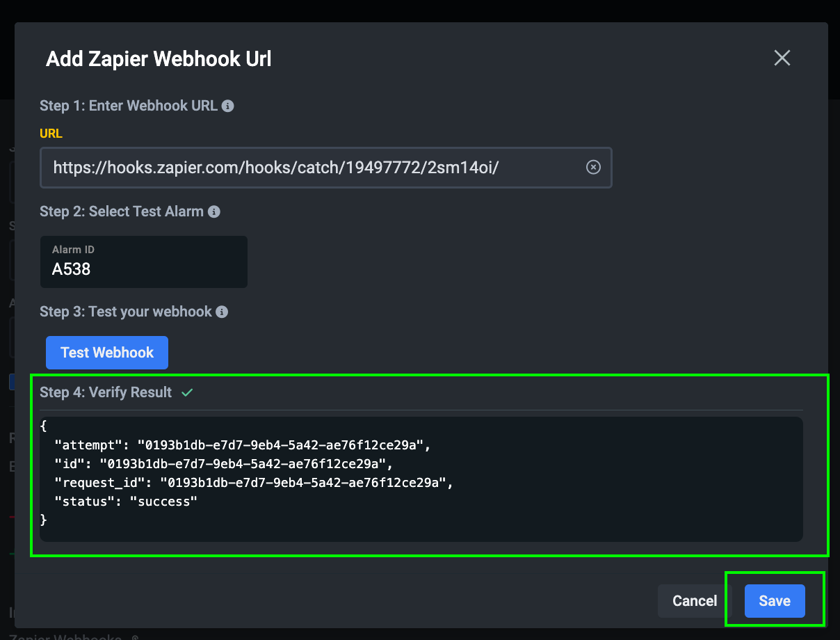Cancel the webhook setup
Viewport: 840px width, 640px height.
pos(693,600)
